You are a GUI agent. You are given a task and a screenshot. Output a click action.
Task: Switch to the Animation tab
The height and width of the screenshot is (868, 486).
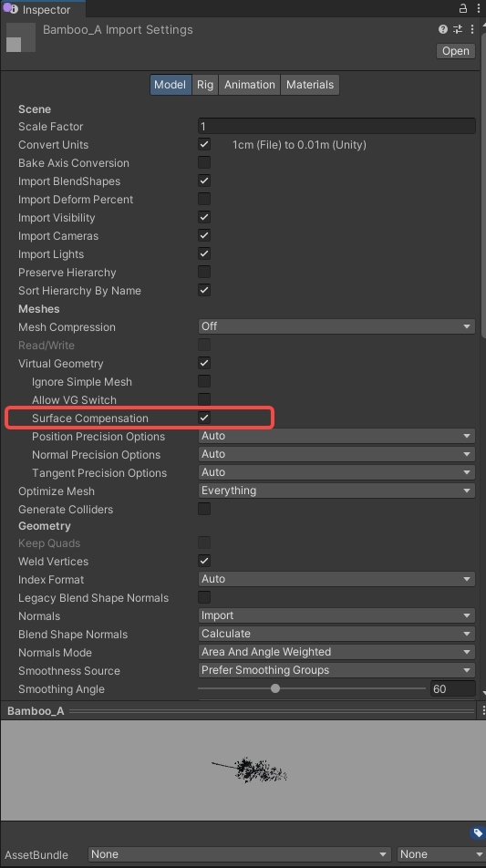coord(250,85)
